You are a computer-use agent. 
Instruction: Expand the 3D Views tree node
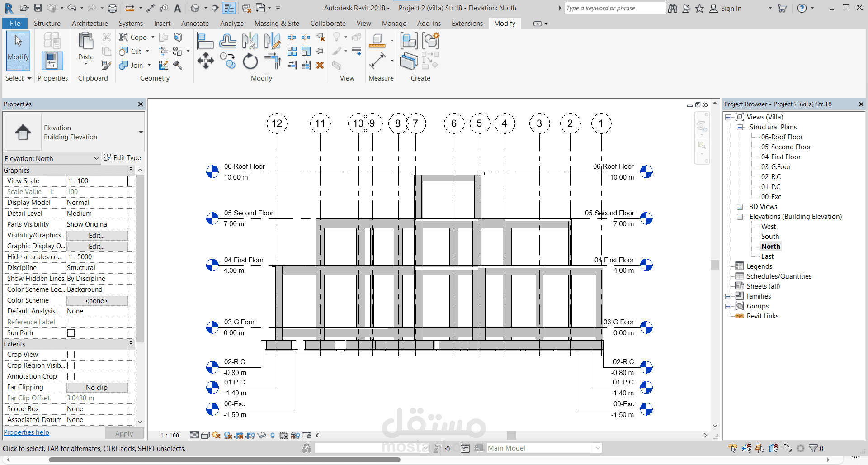pyautogui.click(x=740, y=207)
